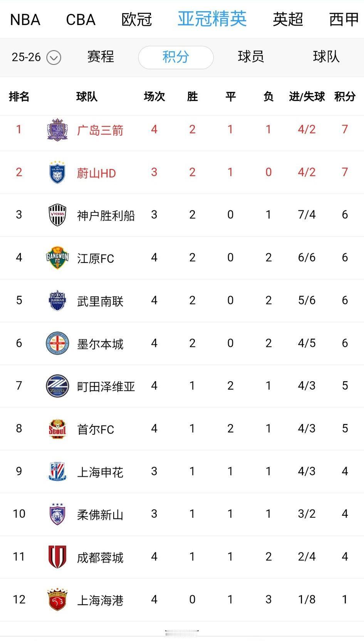Expand the 25-26 season dropdown arrow
The width and height of the screenshot is (364, 641).
click(x=54, y=58)
